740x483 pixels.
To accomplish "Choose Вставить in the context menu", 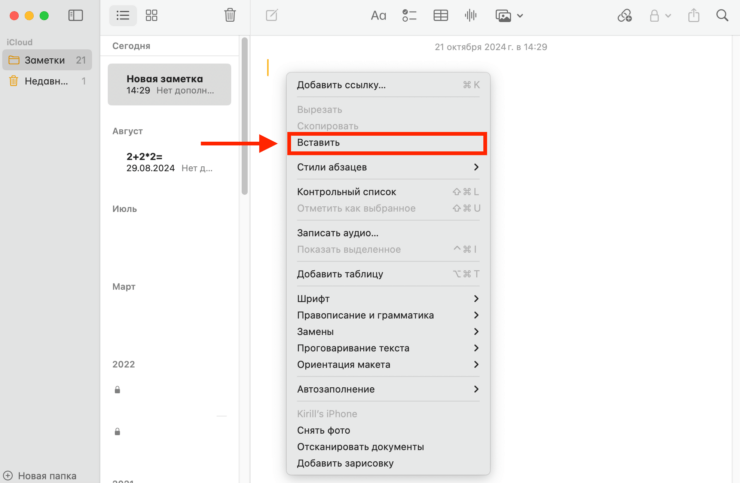I will tap(387, 143).
